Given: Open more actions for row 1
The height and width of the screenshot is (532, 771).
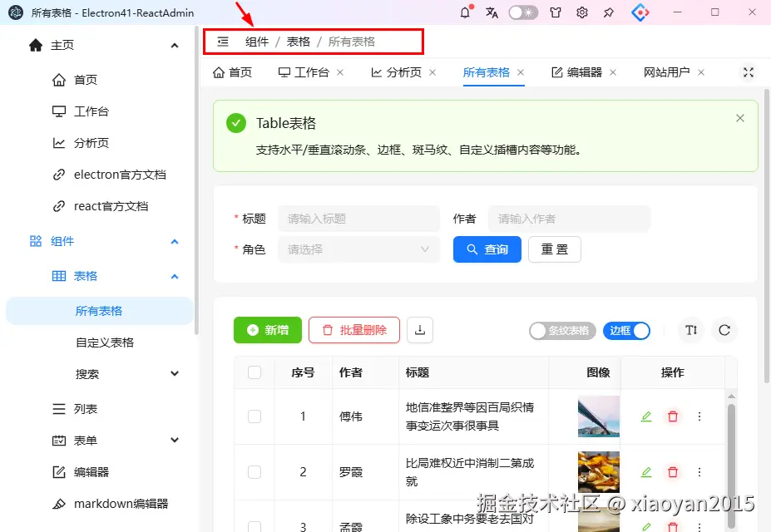Looking at the screenshot, I should coord(699,416).
